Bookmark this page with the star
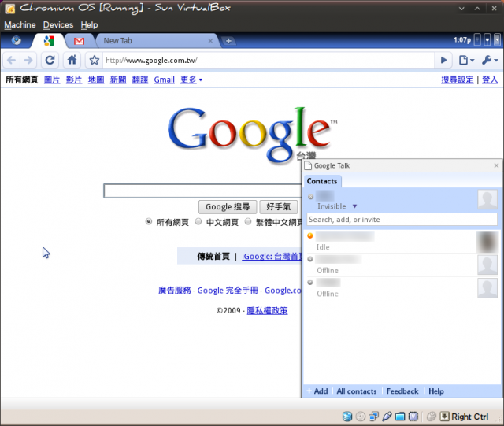This screenshot has width=504, height=426. 94,60
